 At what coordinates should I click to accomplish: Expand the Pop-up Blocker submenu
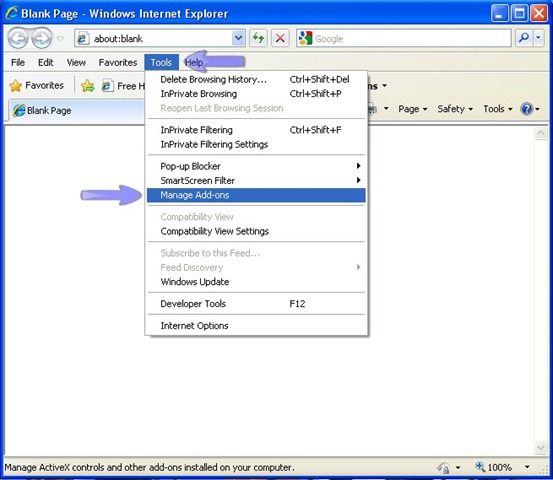pos(256,166)
